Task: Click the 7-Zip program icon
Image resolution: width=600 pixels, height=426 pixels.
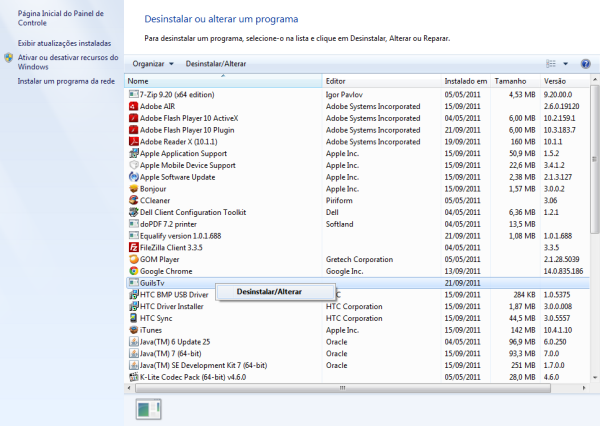Action: point(133,94)
